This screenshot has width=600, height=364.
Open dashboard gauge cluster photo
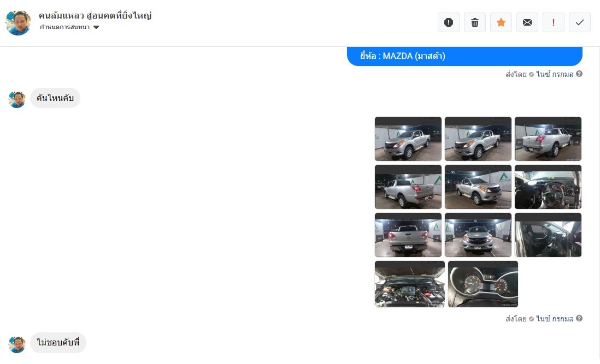click(483, 284)
